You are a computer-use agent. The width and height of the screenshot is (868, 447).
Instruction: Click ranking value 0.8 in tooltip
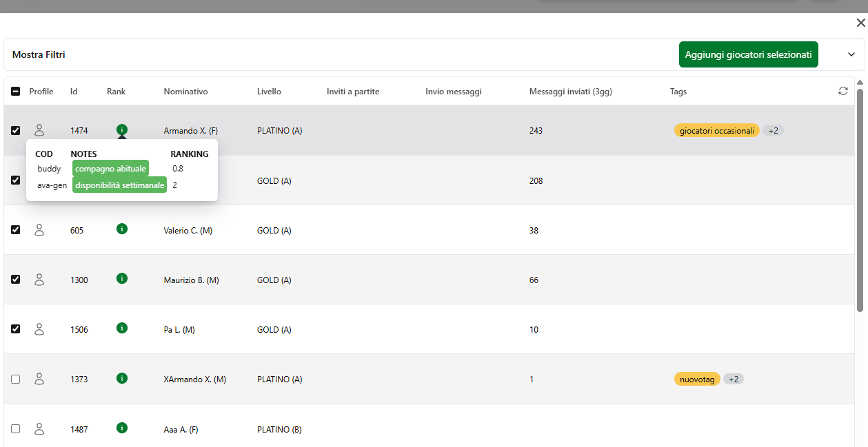click(x=178, y=169)
